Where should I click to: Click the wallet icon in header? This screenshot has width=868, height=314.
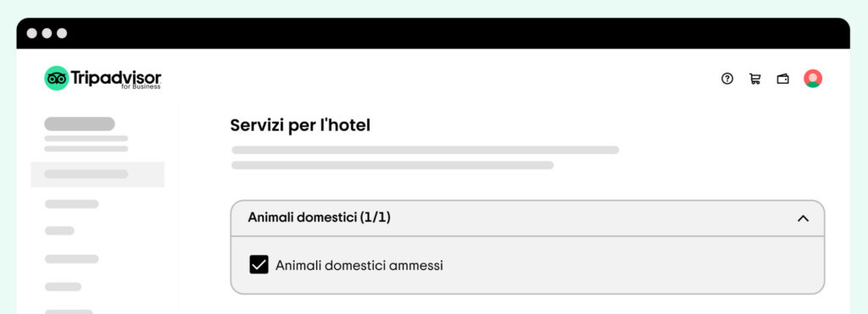click(782, 79)
